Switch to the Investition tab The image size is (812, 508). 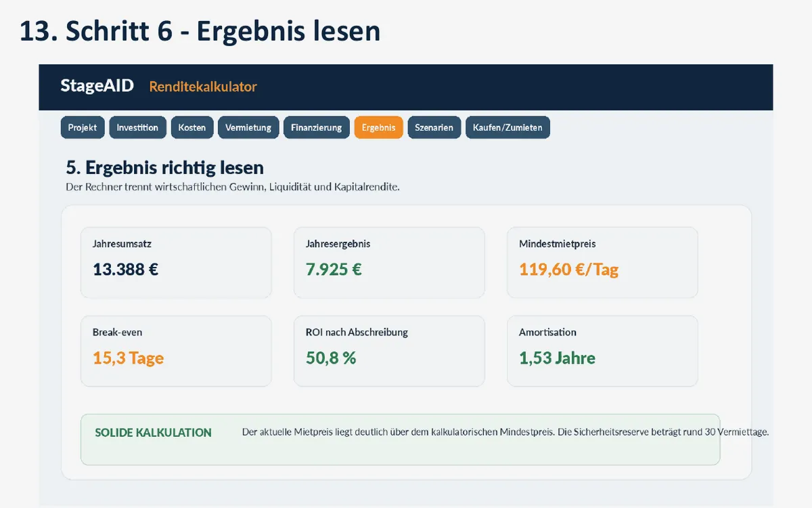(x=137, y=127)
